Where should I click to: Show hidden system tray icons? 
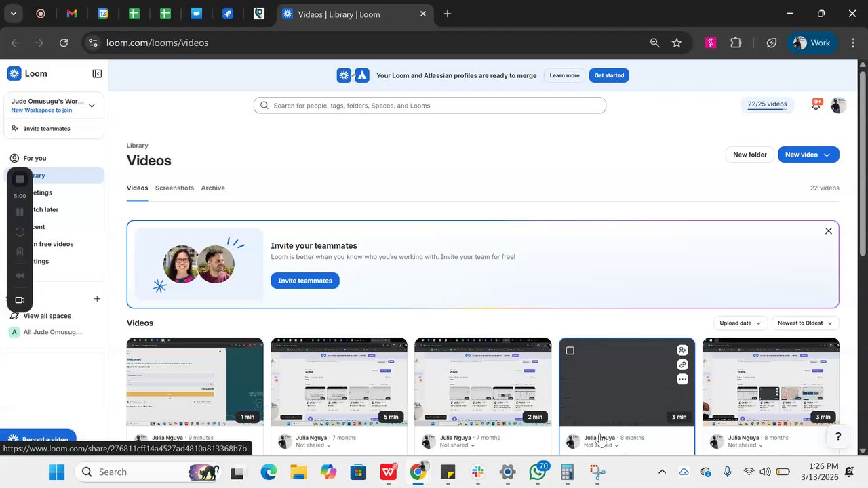(x=662, y=472)
